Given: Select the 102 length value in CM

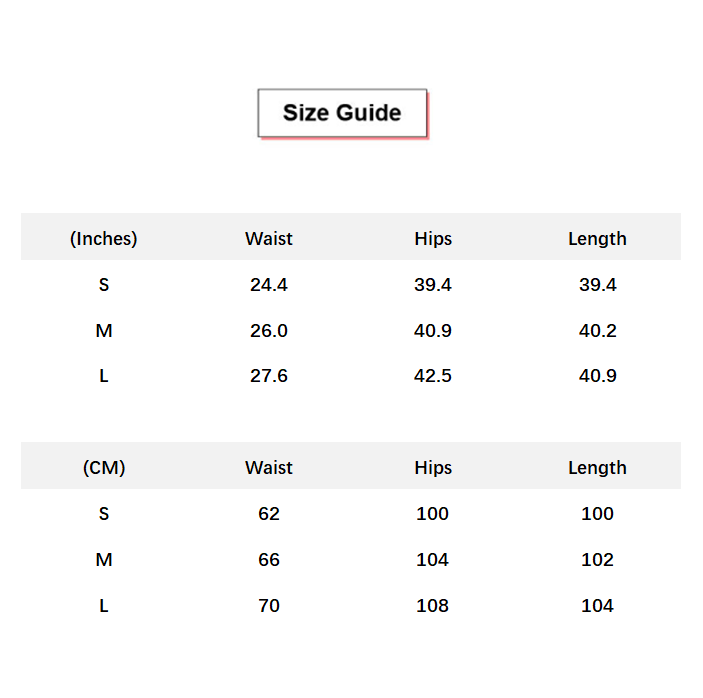Looking at the screenshot, I should tap(597, 560).
